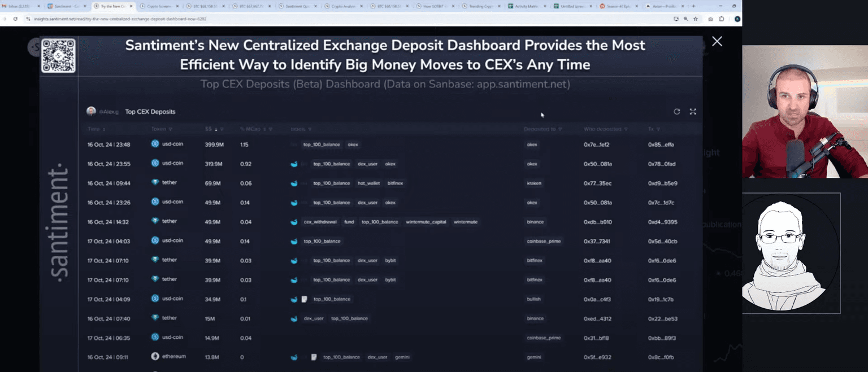Click the browser address bar URL
The image size is (868, 372).
coord(120,19)
